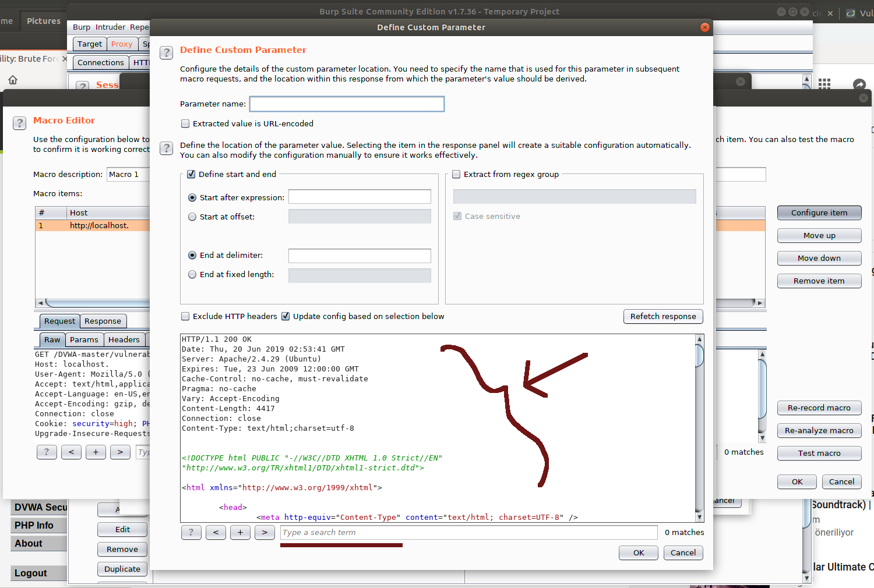Click Remove button in session rules

[122, 549]
